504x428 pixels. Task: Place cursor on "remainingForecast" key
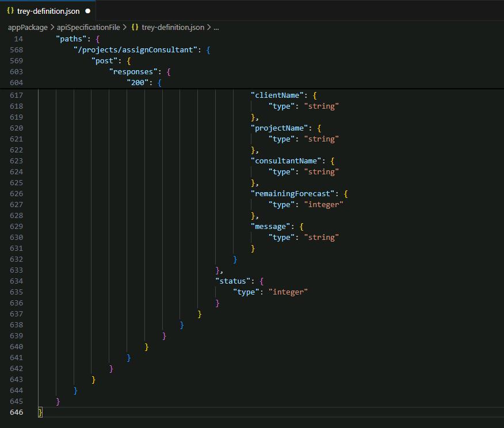[292, 194]
